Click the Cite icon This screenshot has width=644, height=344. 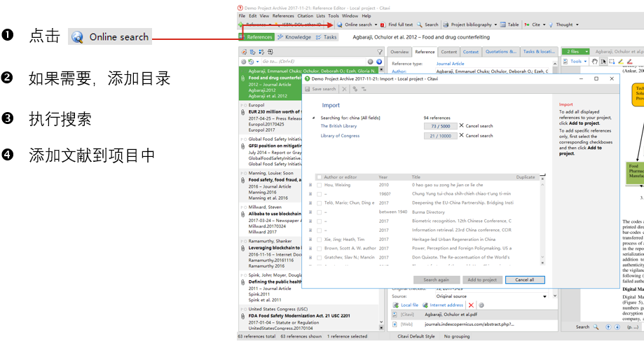pyautogui.click(x=527, y=25)
